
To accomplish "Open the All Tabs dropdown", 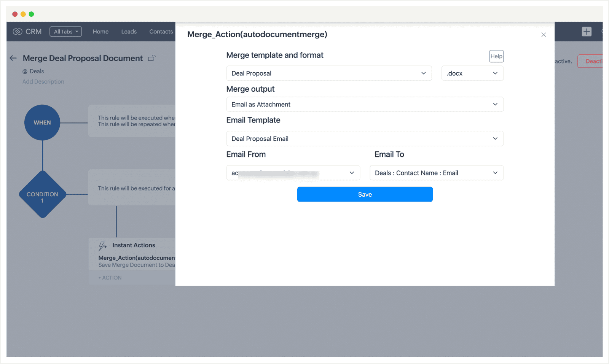I will point(65,32).
